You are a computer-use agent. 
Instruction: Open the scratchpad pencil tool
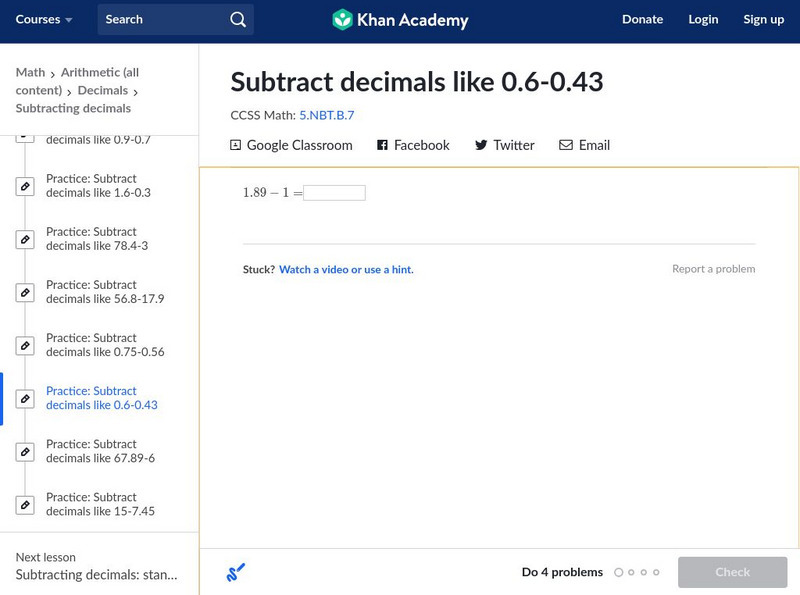tap(236, 572)
